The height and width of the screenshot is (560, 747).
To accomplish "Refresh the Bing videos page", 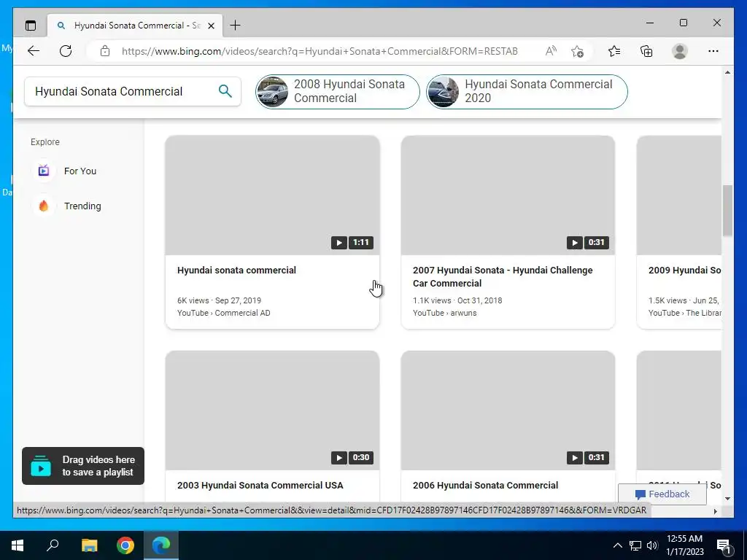I will pos(66,51).
